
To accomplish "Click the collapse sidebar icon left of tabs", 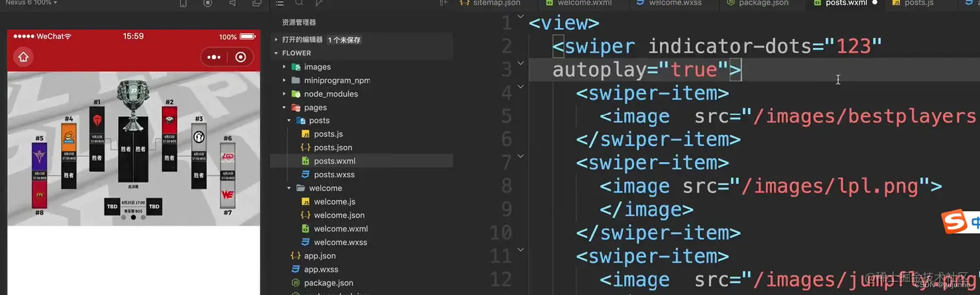I will pos(444,3).
